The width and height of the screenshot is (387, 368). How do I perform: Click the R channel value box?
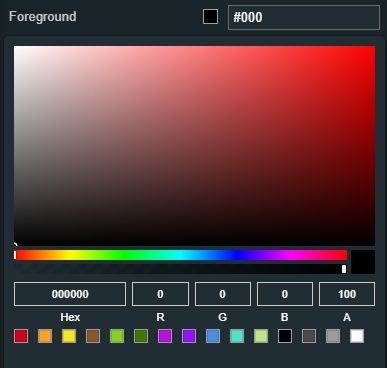pos(160,294)
